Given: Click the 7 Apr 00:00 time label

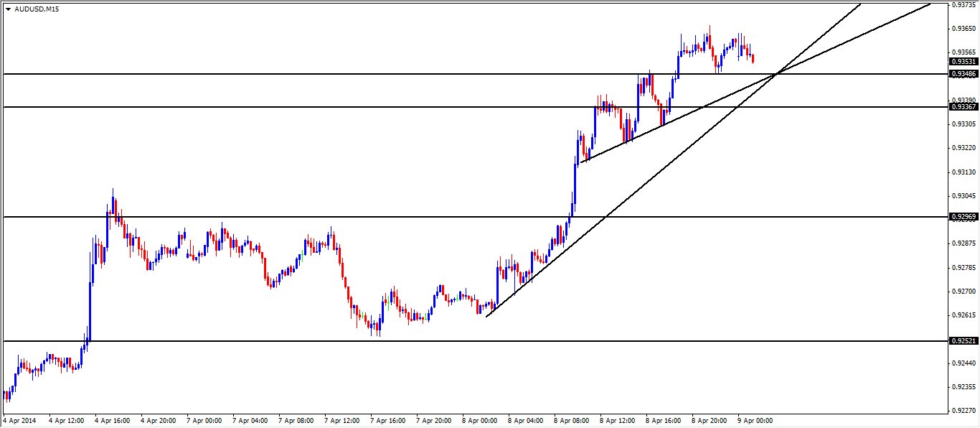Looking at the screenshot, I should (x=204, y=421).
